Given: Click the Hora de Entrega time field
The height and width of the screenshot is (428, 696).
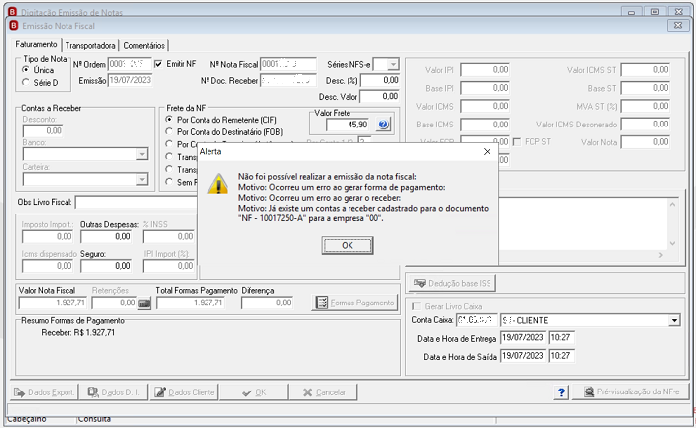Looking at the screenshot, I should 562,337.
